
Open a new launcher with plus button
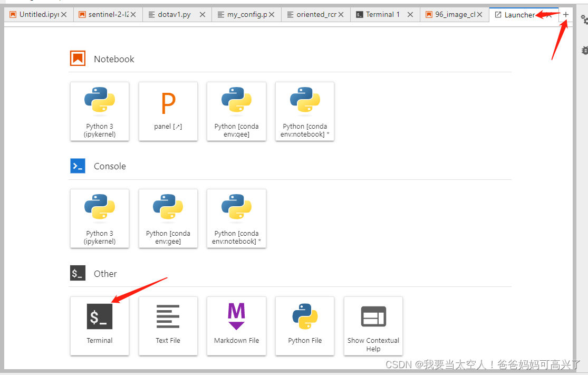565,14
